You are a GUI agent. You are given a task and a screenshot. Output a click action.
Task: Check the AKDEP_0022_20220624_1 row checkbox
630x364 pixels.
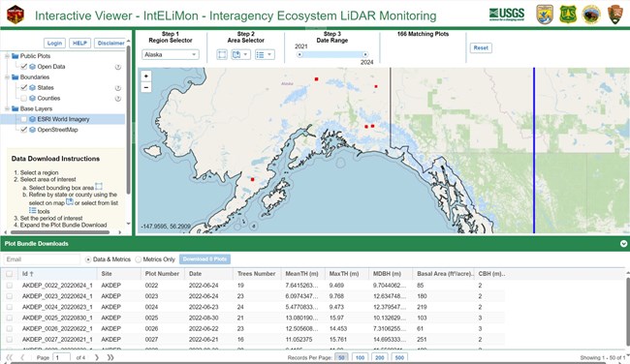coord(10,286)
